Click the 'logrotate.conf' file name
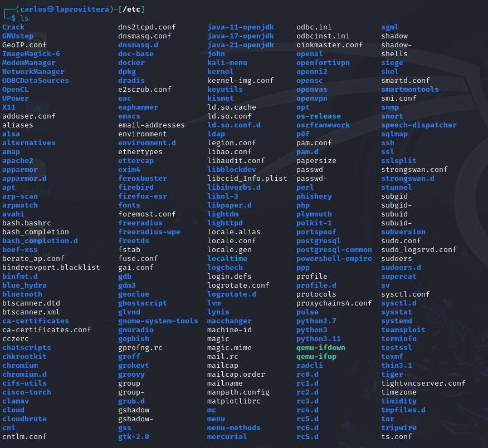The image size is (488, 448). tap(238, 285)
